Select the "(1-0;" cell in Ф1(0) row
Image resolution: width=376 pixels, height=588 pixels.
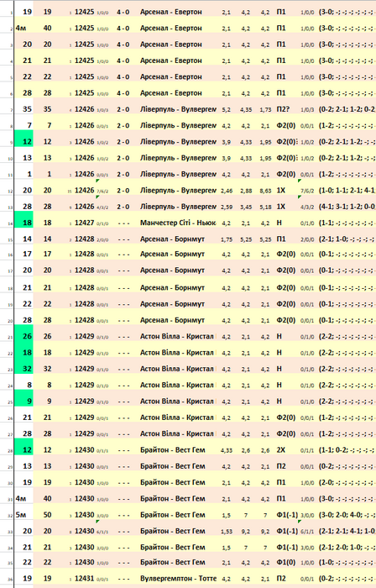tap(347, 562)
